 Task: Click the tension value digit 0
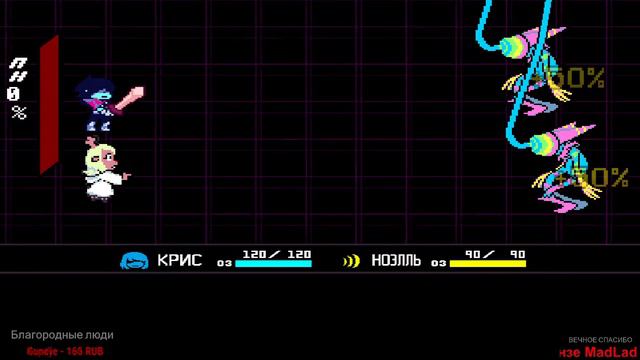[x=13, y=94]
